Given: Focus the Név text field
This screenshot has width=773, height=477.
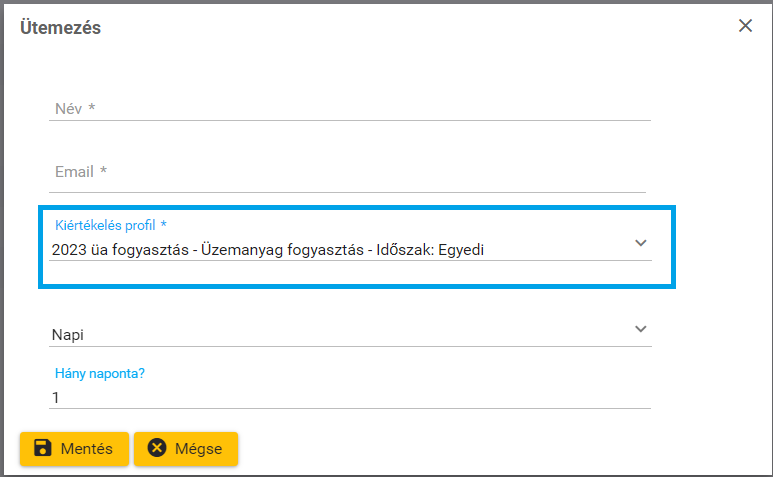Looking at the screenshot, I should [350, 108].
